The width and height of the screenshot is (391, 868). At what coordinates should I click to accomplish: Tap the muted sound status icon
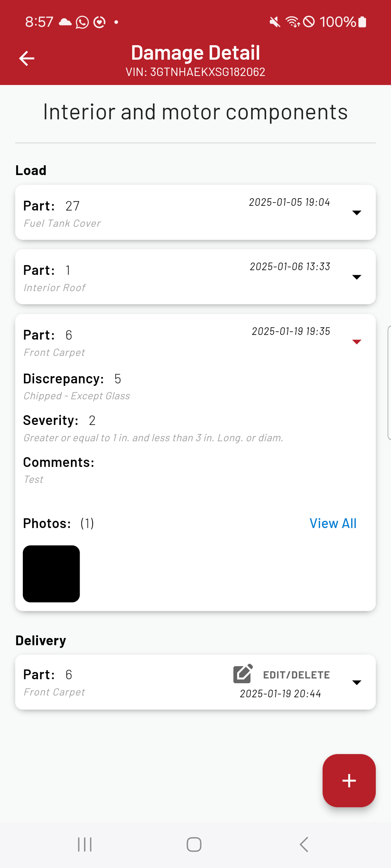click(275, 22)
